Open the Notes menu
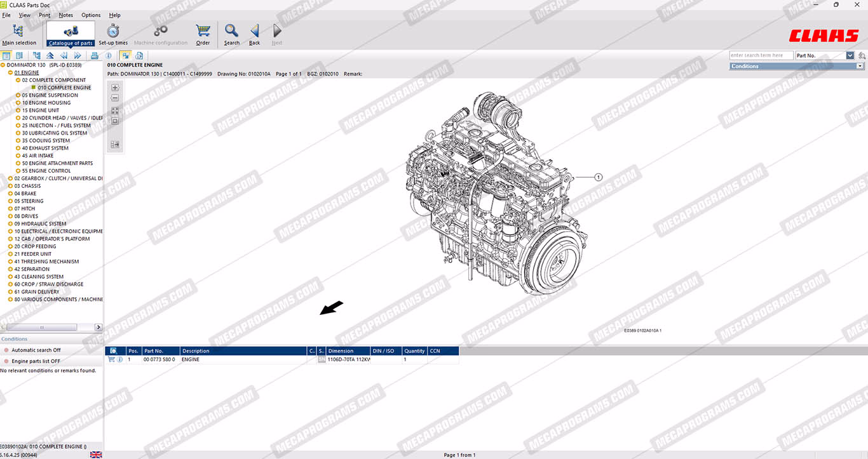 coord(65,15)
